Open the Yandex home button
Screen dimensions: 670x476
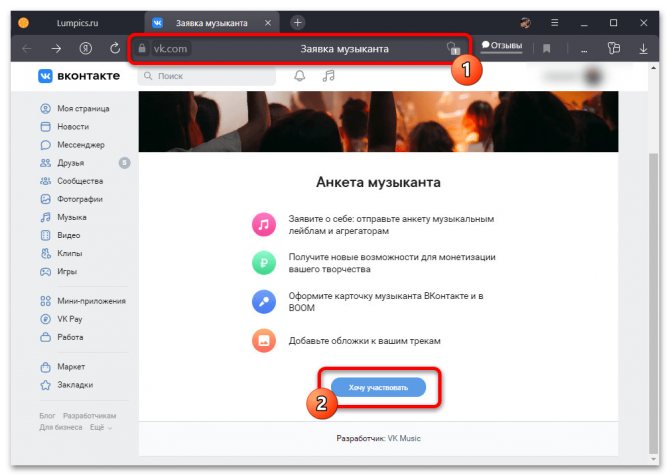point(85,48)
